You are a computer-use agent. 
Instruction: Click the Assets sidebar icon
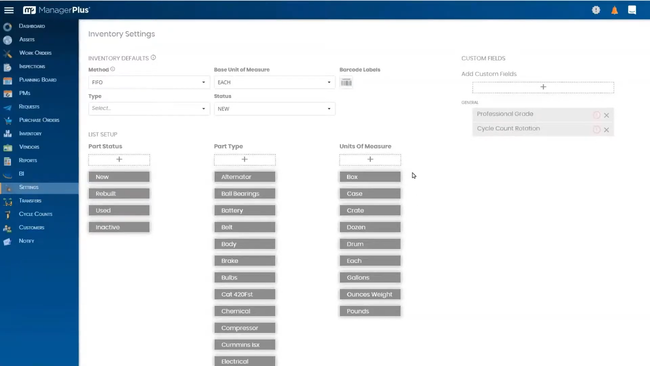point(7,40)
